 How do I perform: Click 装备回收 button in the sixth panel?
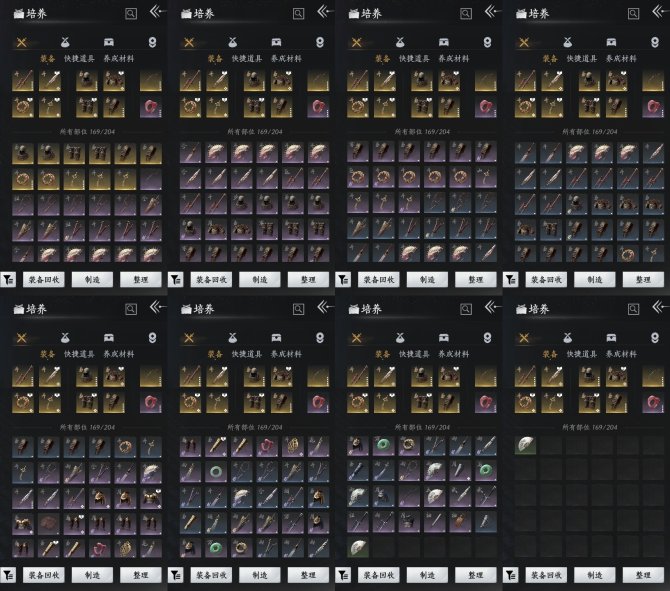(211, 575)
